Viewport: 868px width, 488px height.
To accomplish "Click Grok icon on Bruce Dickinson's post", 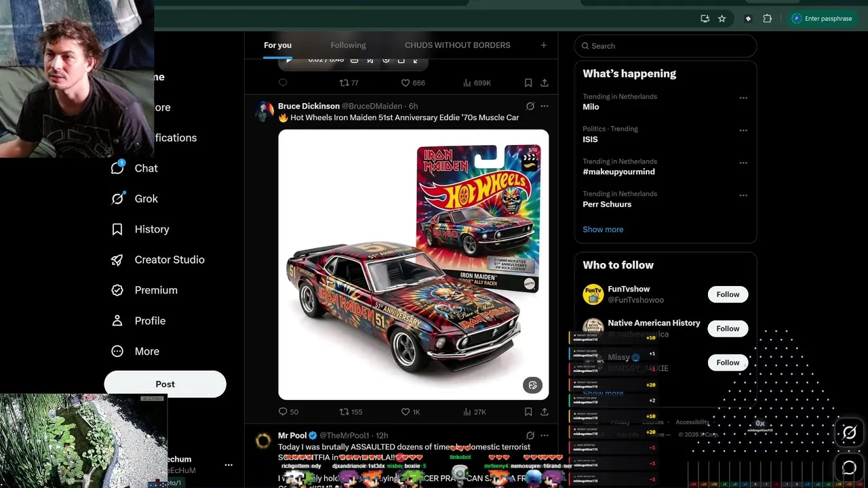I will point(530,106).
